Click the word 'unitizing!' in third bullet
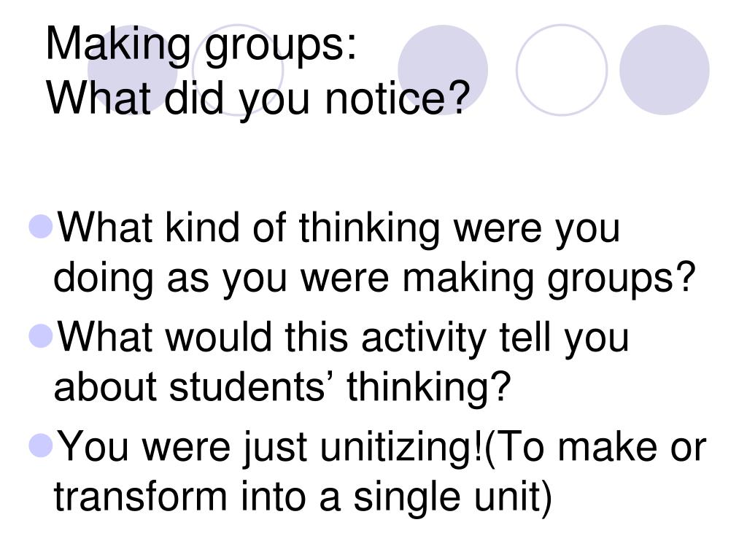This screenshot has width=747, height=560. (x=400, y=448)
